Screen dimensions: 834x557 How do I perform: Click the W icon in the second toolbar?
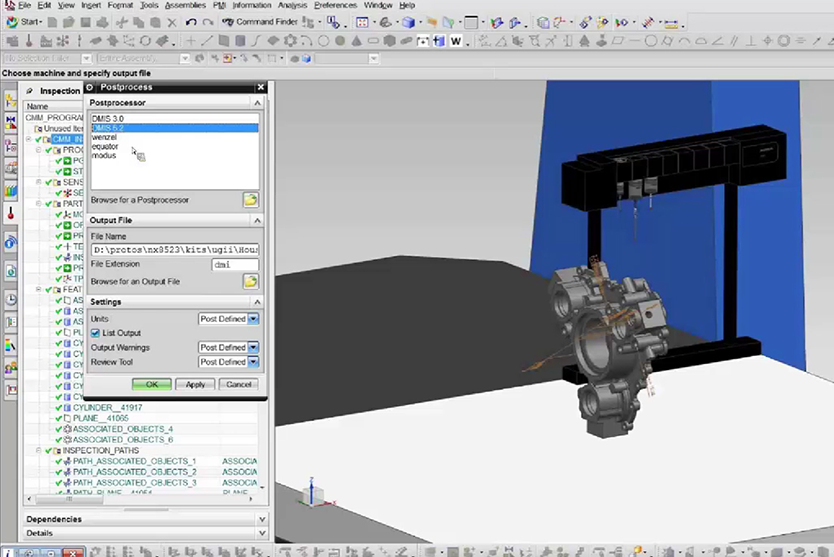(x=456, y=41)
